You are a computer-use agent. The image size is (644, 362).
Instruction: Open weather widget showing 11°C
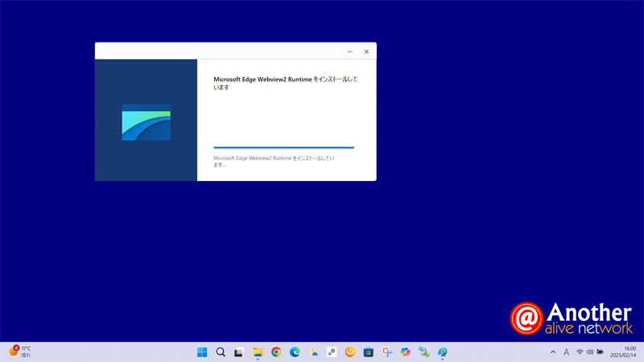pyautogui.click(x=20, y=352)
